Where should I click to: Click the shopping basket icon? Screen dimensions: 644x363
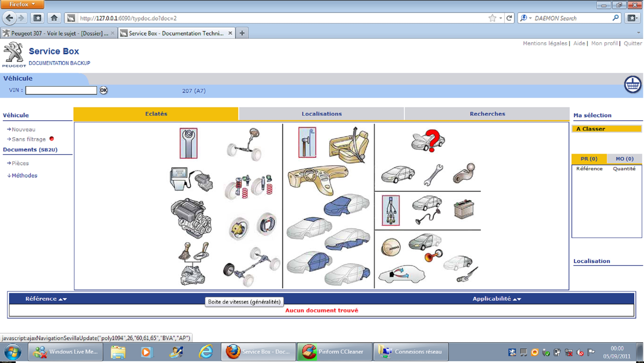point(633,85)
